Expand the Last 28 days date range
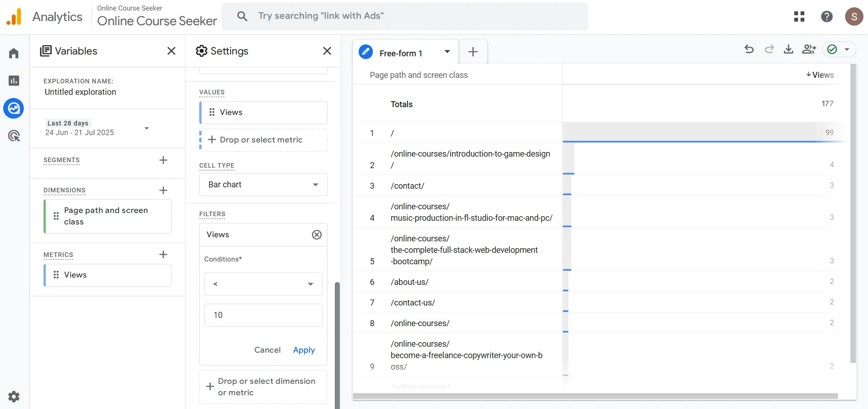The height and width of the screenshot is (409, 868). 147,128
